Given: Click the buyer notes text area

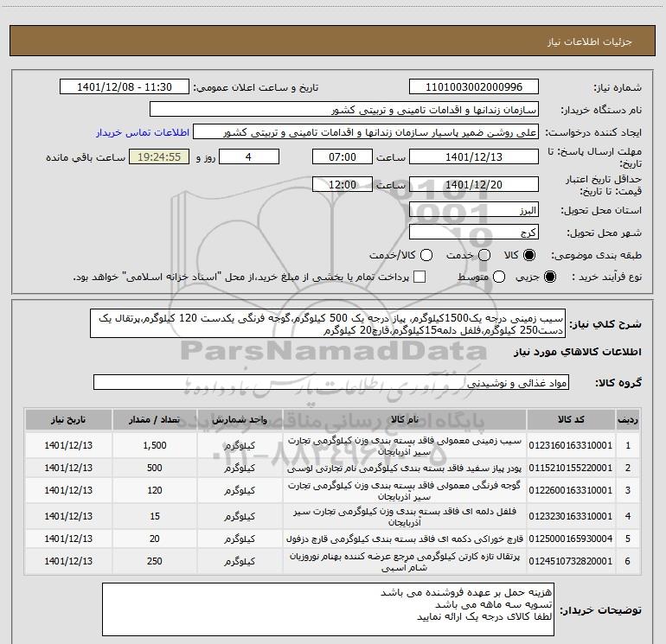Looking at the screenshot, I should 329,609.
